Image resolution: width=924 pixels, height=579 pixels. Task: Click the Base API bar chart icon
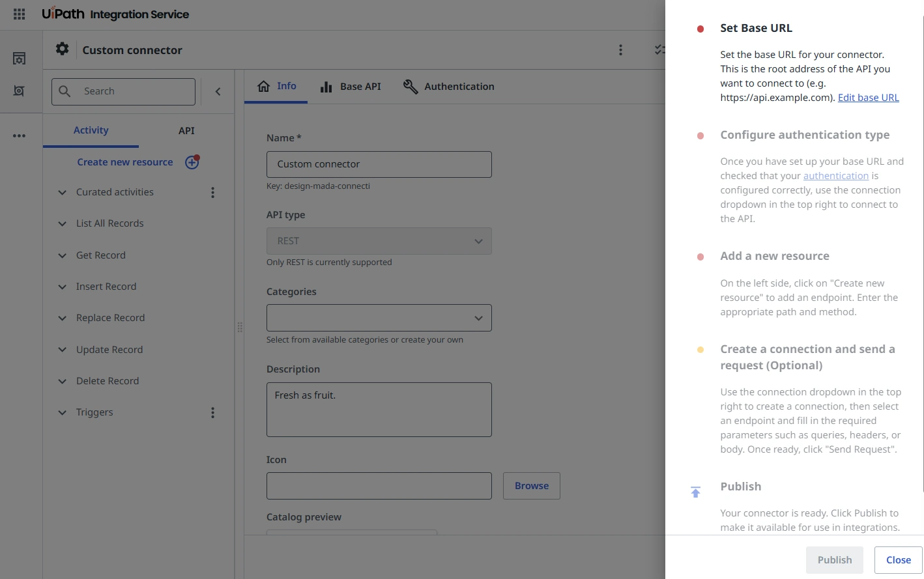pyautogui.click(x=326, y=87)
